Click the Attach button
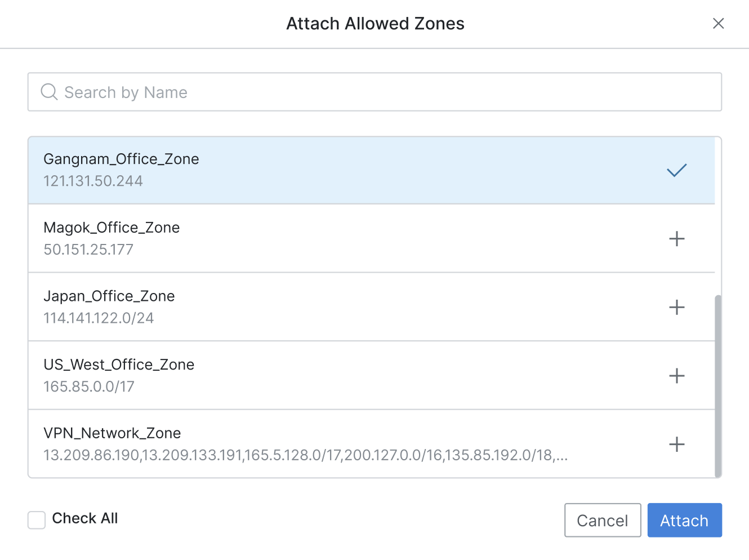Image resolution: width=749 pixels, height=560 pixels. (684, 520)
